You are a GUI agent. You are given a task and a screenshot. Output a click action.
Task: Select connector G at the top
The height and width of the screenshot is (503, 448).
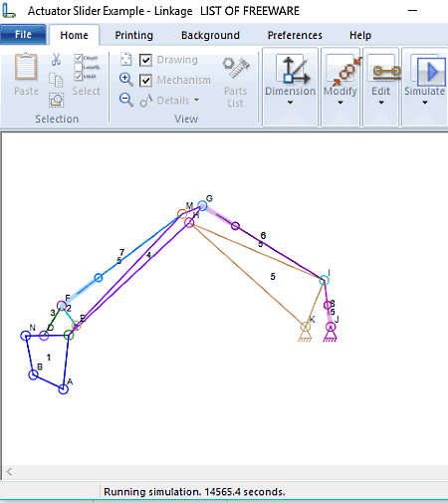(x=202, y=206)
